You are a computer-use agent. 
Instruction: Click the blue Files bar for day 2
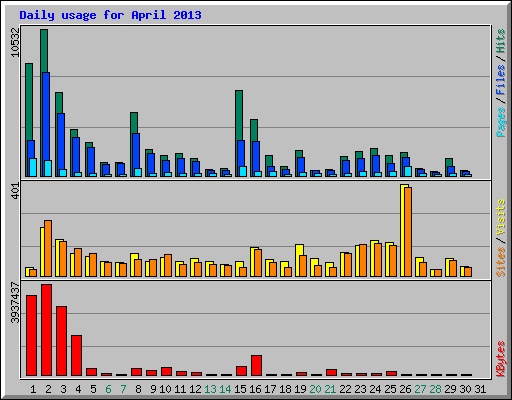46,117
